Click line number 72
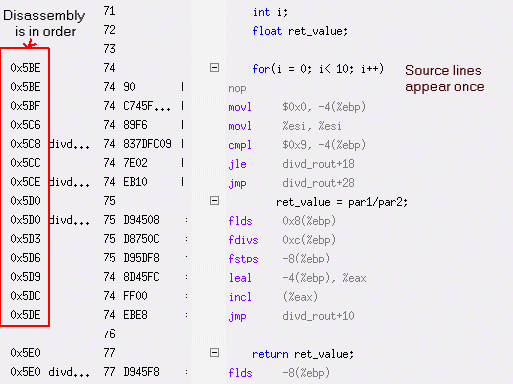The height and width of the screenshot is (384, 513). 109,30
